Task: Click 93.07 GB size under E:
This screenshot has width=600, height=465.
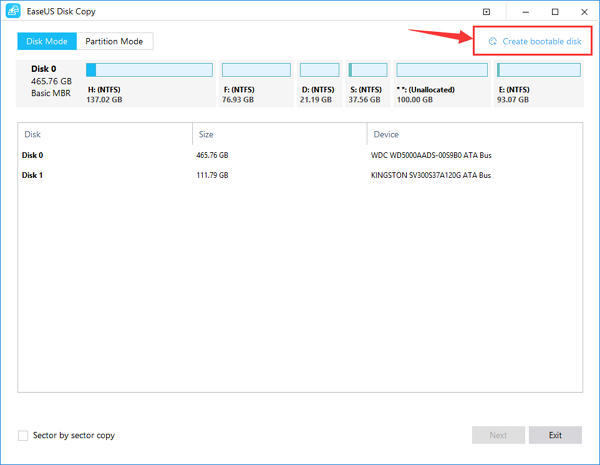Action: click(513, 100)
